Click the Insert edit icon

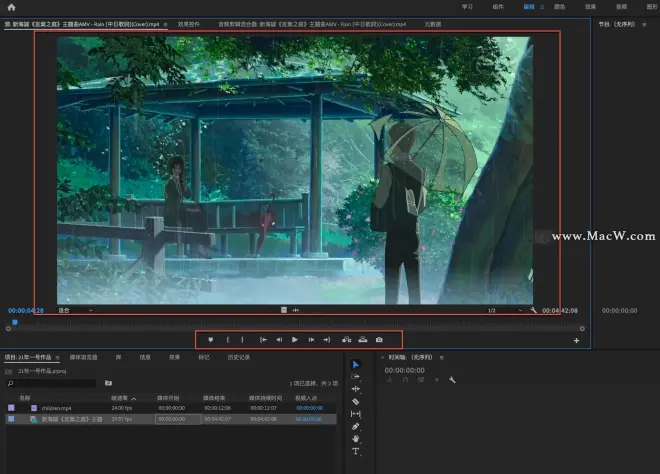pos(346,340)
